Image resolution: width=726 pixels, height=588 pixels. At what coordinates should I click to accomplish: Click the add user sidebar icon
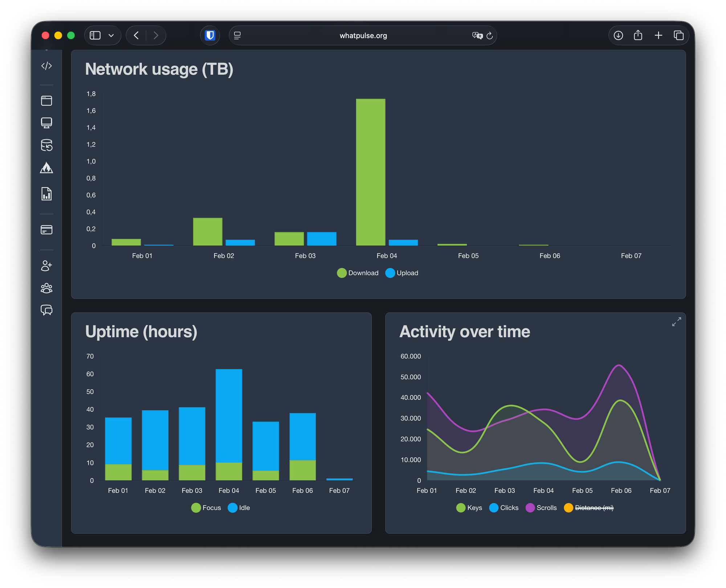coord(46,266)
